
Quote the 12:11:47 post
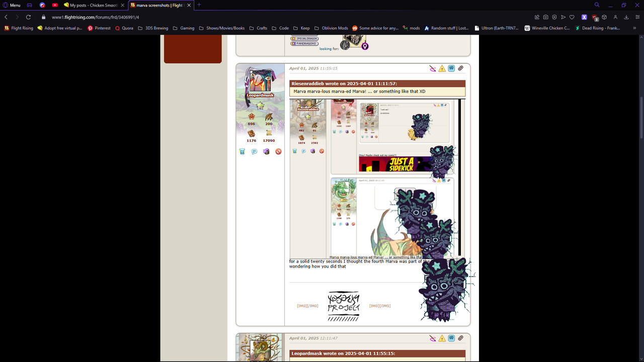click(x=451, y=338)
